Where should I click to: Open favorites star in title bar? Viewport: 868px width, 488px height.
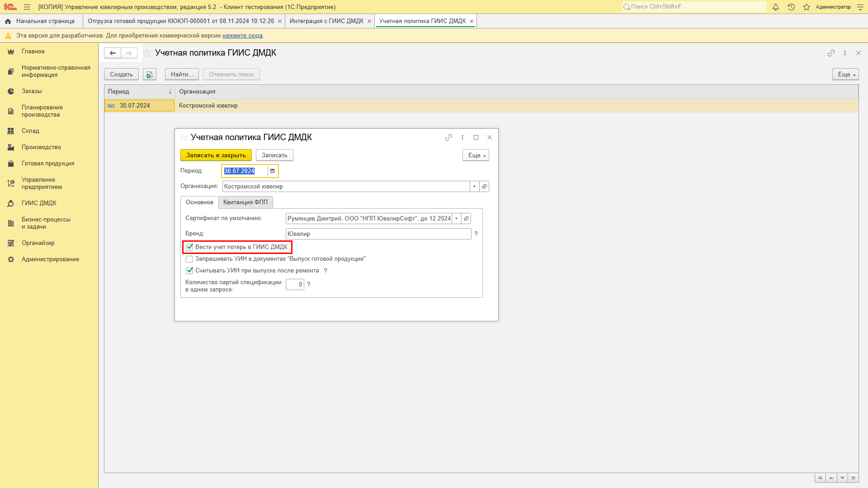[807, 7]
